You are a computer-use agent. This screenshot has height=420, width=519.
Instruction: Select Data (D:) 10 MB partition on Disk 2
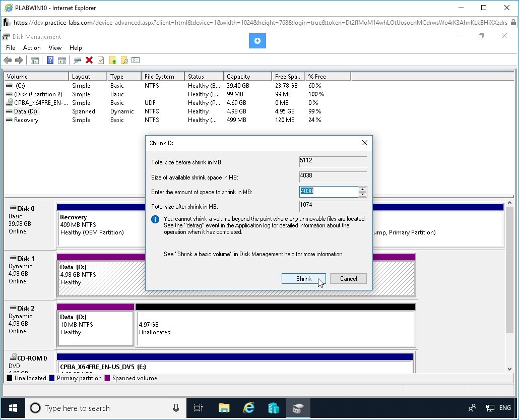coord(95,329)
